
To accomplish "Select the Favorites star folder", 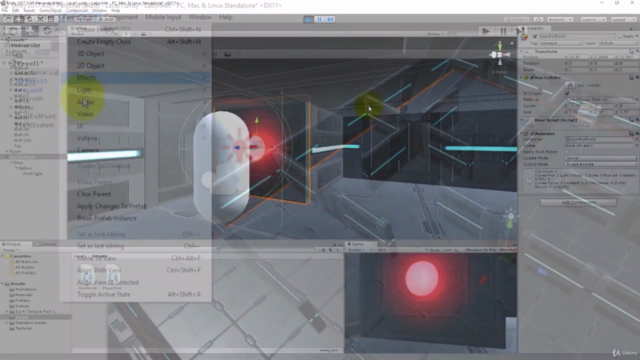I will [x=20, y=256].
